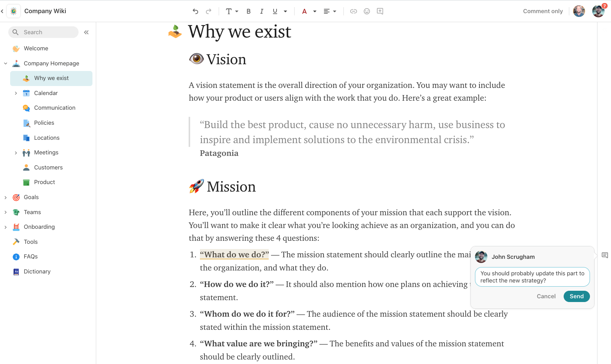Open the comment icon at page margin
The width and height of the screenshot is (611, 364).
point(605,255)
